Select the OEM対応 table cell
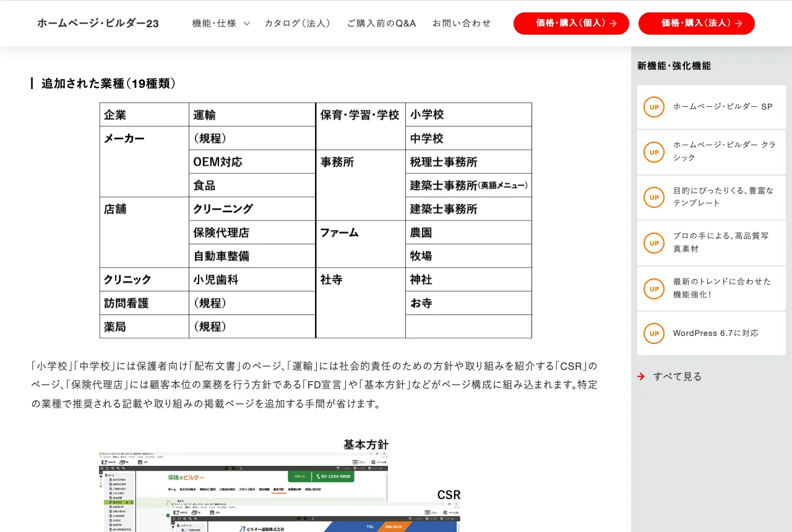This screenshot has width=792, height=532. [252, 162]
